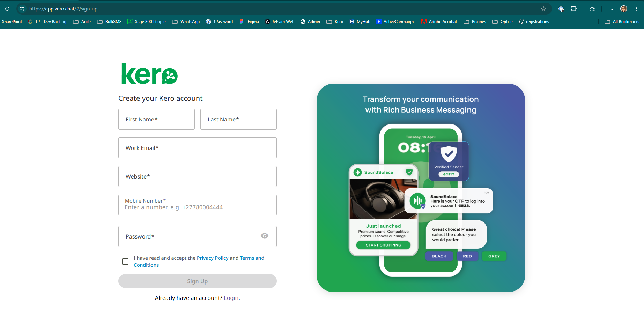Focus the Last Name field
The width and height of the screenshot is (644, 333).
[238, 119]
